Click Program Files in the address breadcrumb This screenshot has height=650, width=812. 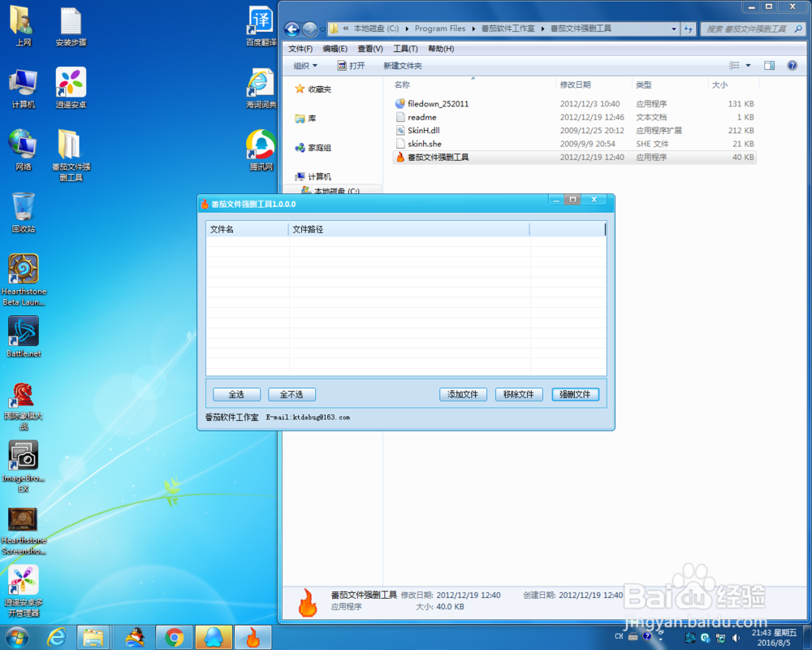(x=439, y=28)
